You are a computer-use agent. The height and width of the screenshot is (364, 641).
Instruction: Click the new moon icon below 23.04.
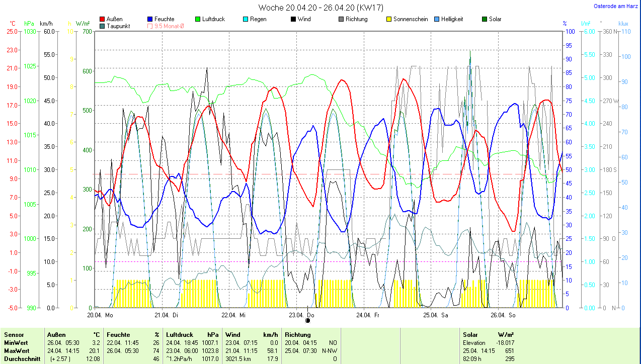[308, 320]
